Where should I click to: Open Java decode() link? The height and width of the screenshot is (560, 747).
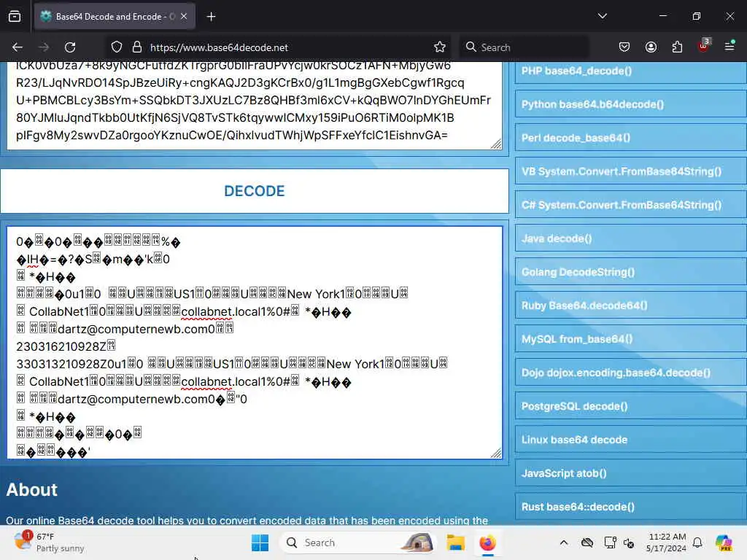[x=631, y=238]
